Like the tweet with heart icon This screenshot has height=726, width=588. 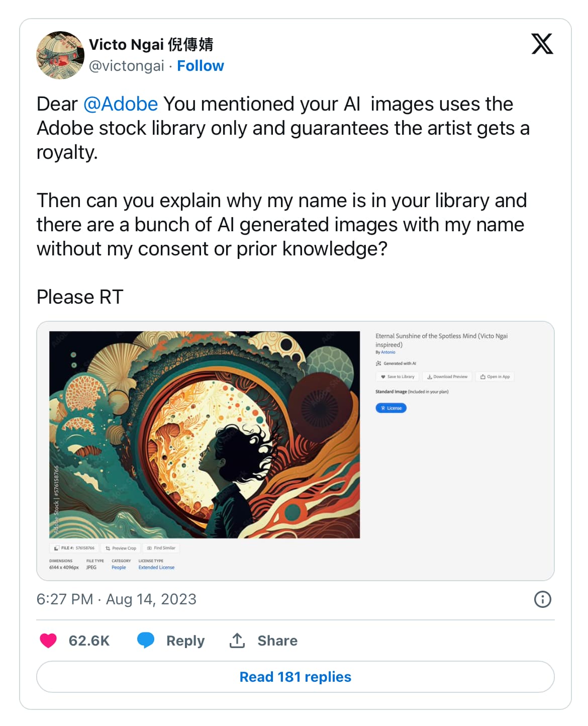pos(48,641)
